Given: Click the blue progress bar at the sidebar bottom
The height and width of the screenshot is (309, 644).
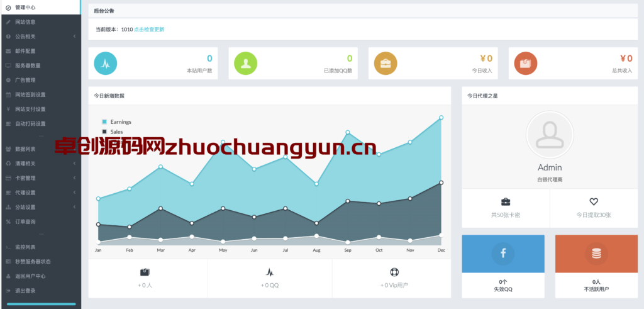Looking at the screenshot, I should tap(41, 304).
